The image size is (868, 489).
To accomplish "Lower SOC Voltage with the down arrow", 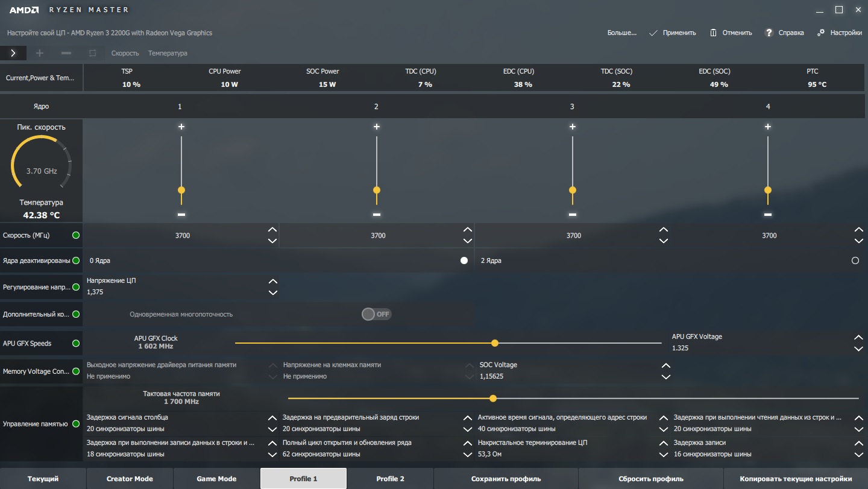I will click(666, 377).
